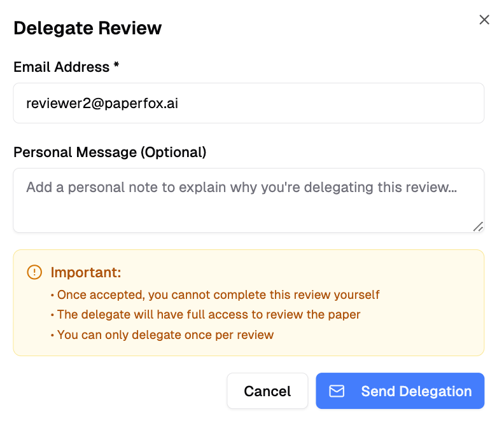Click the Important: heading text
Image resolution: width=504 pixels, height=421 pixels.
86,273
